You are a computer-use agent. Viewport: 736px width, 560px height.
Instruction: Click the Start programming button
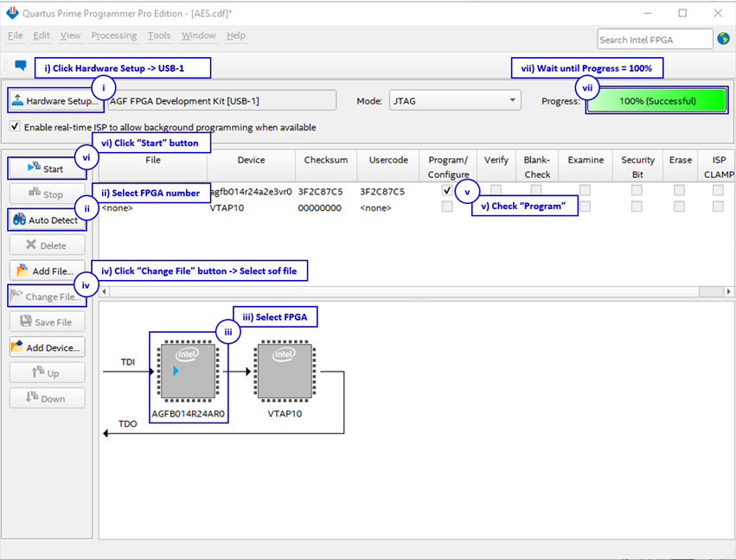[48, 169]
